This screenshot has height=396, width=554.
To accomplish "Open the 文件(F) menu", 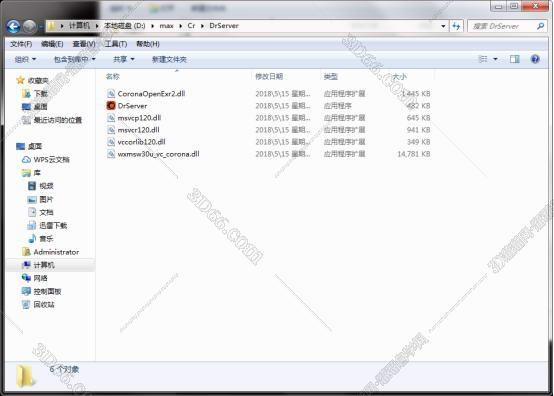I will pyautogui.click(x=21, y=44).
